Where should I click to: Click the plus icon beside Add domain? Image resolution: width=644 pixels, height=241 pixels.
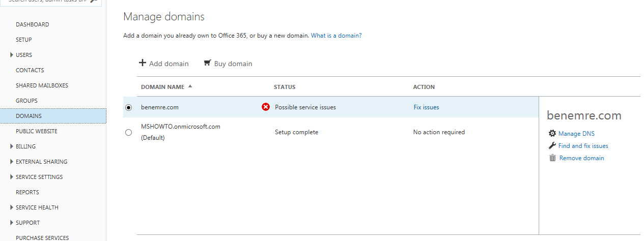pos(143,63)
